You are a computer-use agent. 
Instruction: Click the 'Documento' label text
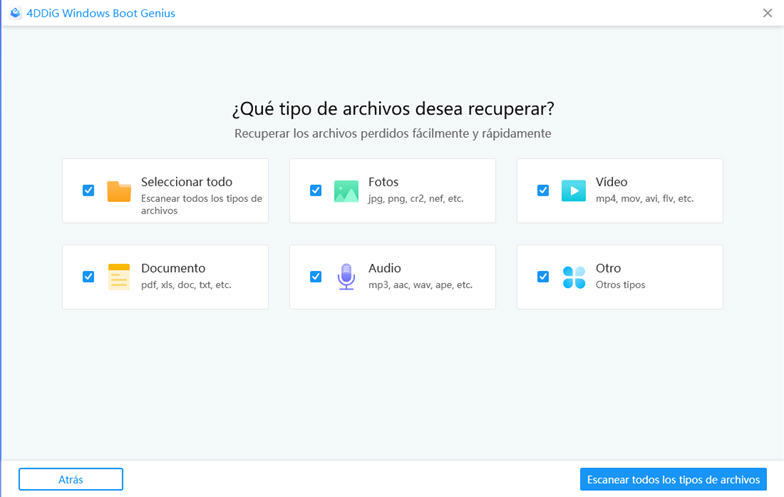point(173,268)
